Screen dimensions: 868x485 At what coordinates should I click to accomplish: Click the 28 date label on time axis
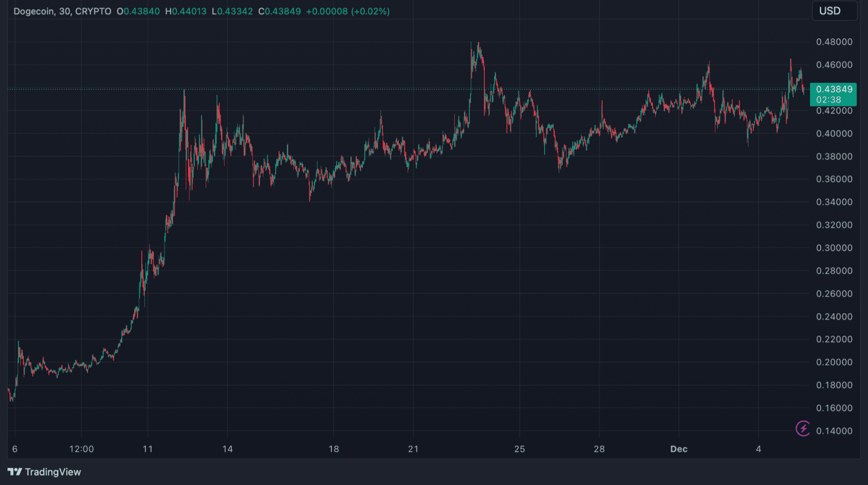[599, 449]
